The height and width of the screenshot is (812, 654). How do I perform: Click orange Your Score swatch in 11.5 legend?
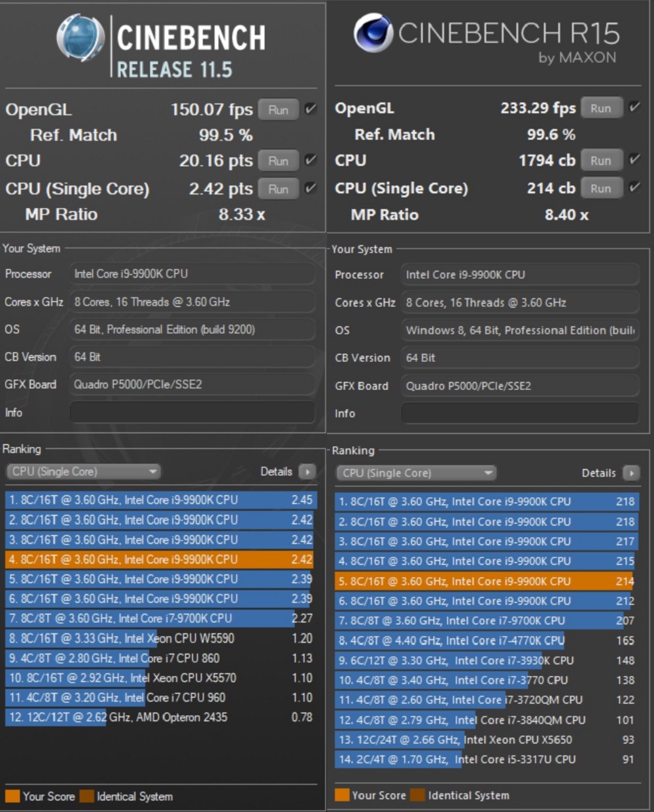[12, 796]
